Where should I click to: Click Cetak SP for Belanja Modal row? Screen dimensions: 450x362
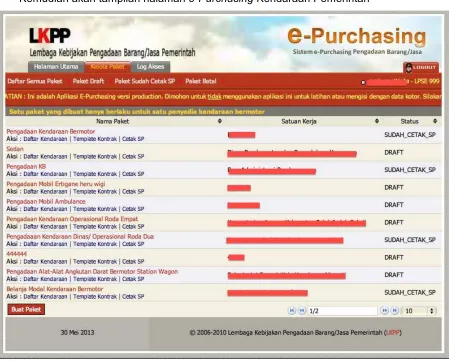(x=133, y=296)
